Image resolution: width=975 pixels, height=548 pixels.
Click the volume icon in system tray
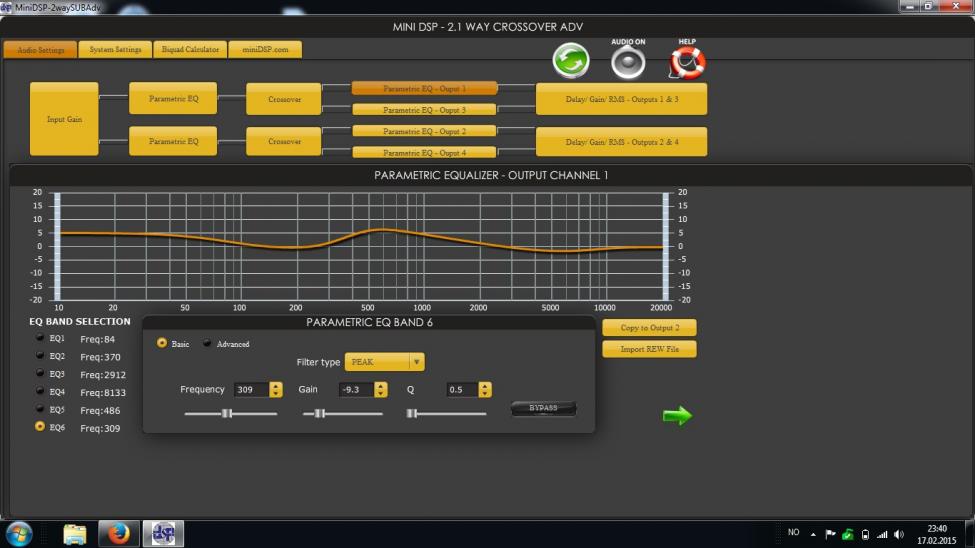pyautogui.click(x=898, y=534)
